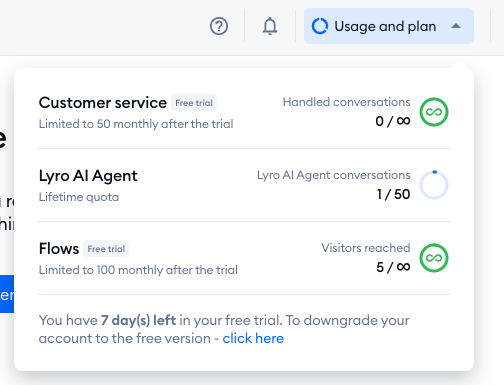Select the Lyro AI Agent heading
This screenshot has height=385, width=504.
click(x=88, y=176)
